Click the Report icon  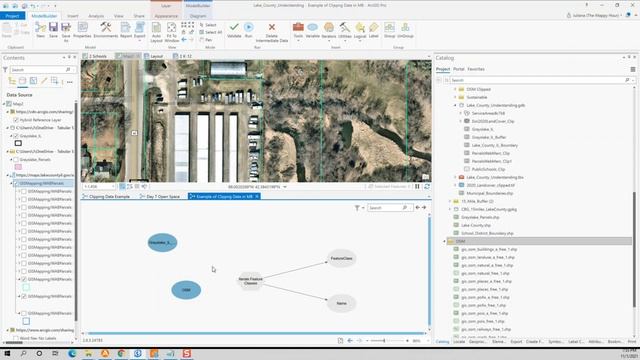126,30
